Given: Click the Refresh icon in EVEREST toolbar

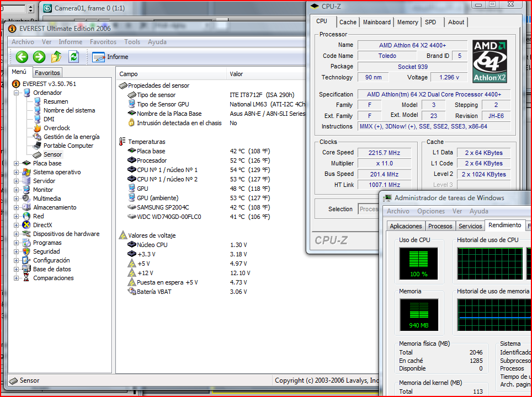Looking at the screenshot, I should pyautogui.click(x=73, y=57).
